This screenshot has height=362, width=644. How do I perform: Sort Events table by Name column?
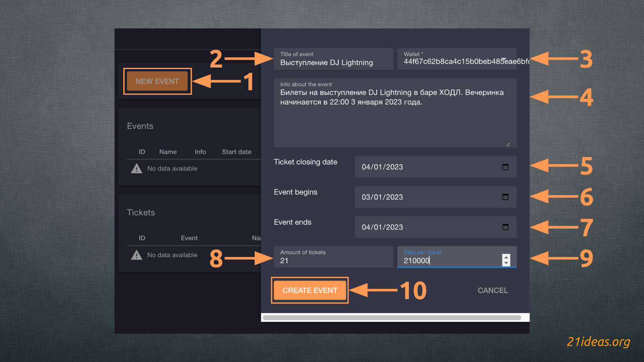pyautogui.click(x=168, y=152)
